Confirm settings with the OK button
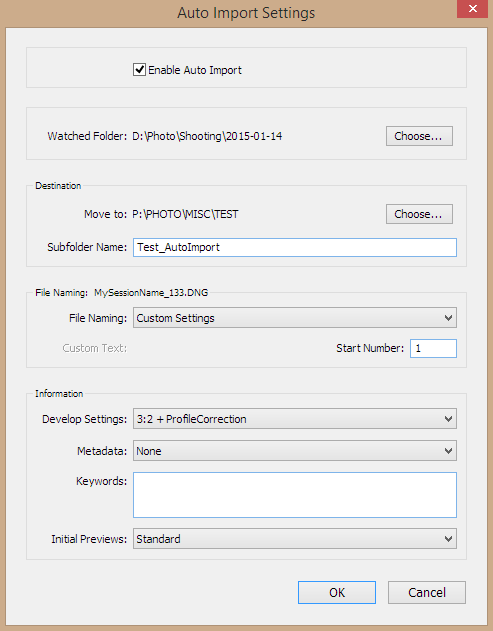 point(337,592)
